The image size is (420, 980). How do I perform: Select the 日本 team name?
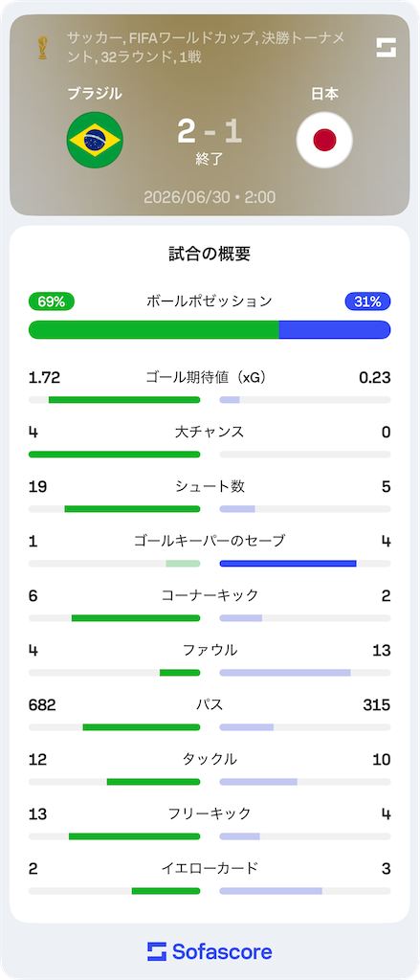click(x=325, y=95)
